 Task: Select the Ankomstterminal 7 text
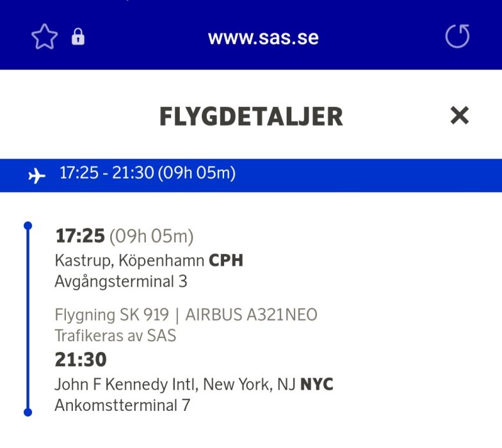click(122, 405)
